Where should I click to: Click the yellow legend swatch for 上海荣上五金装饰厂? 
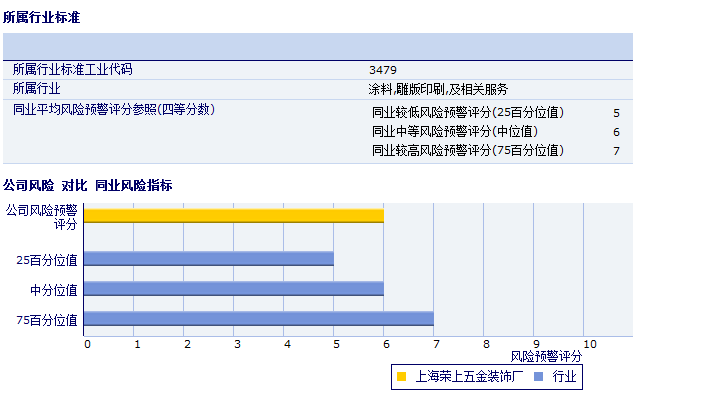[x=401, y=377]
